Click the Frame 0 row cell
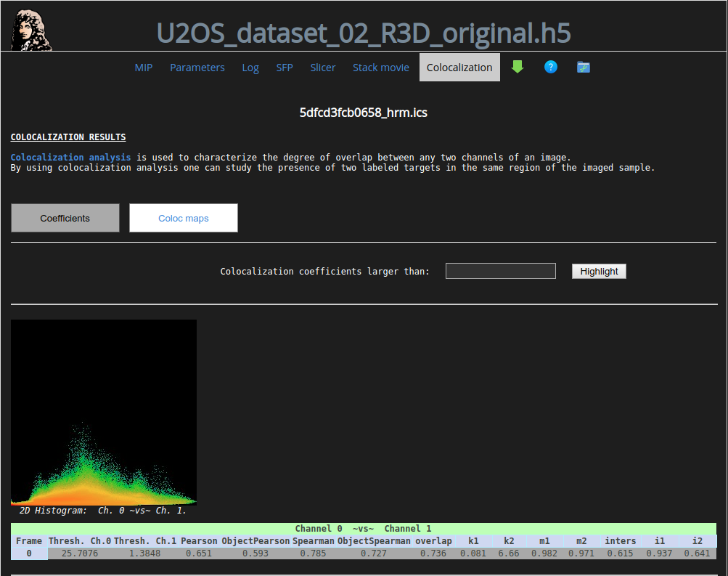 29,553
